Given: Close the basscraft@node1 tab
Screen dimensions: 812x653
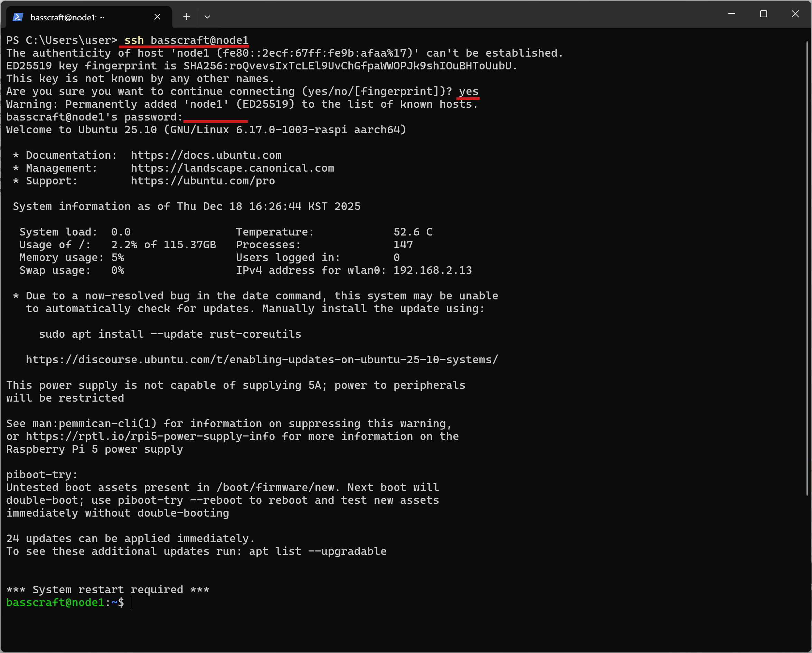Looking at the screenshot, I should [158, 17].
